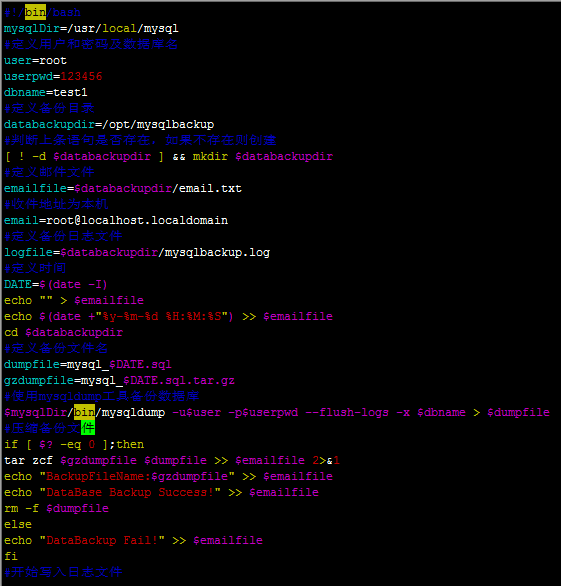Click the 'rm -f $dumpfile' line
This screenshot has height=586, width=561.
pos(56,508)
